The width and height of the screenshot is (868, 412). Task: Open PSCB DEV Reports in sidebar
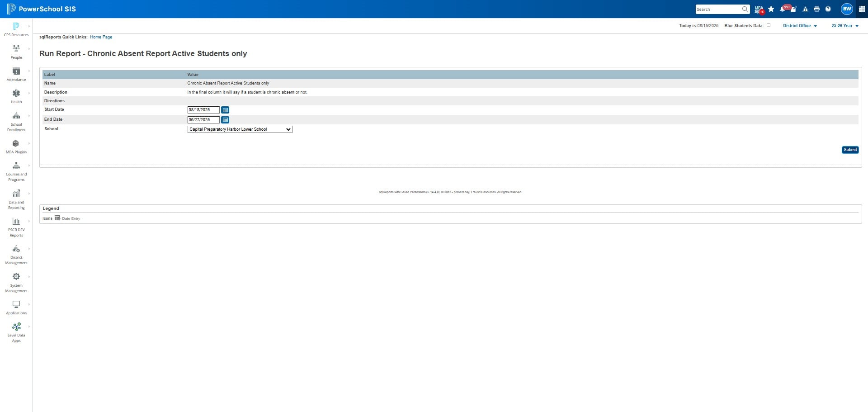[16, 227]
